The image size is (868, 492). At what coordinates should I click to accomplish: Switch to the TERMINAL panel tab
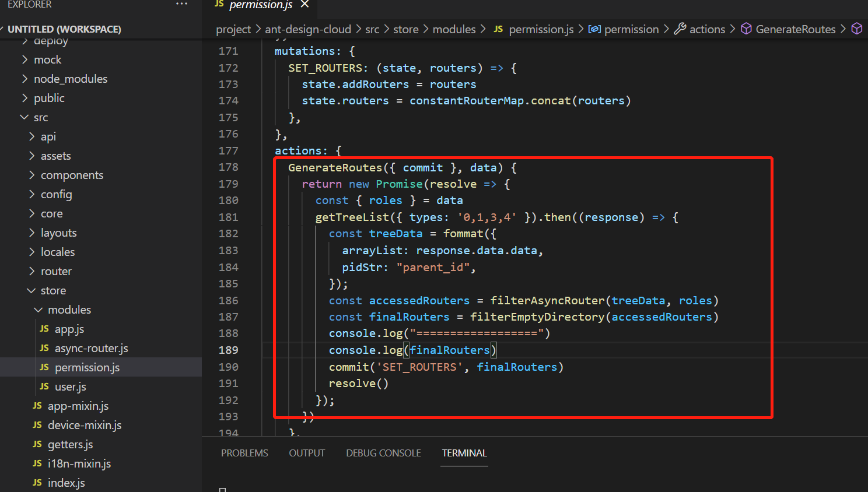coord(464,453)
